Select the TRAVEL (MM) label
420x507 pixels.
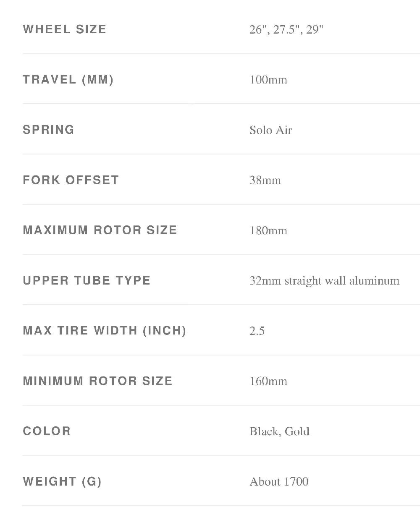coord(68,80)
